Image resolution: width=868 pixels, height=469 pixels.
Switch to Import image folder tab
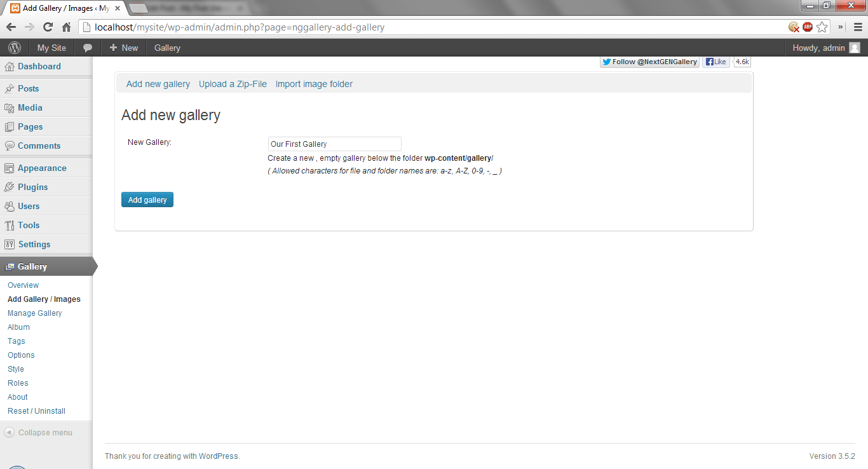click(314, 84)
